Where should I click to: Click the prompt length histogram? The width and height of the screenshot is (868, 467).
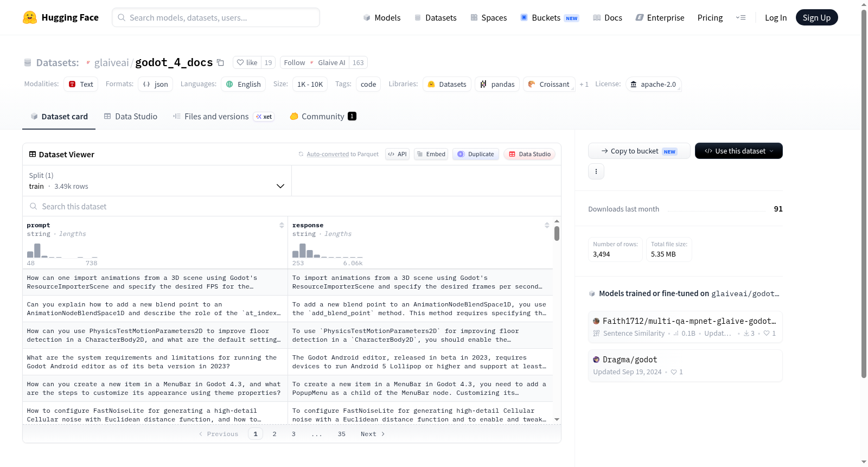point(62,251)
